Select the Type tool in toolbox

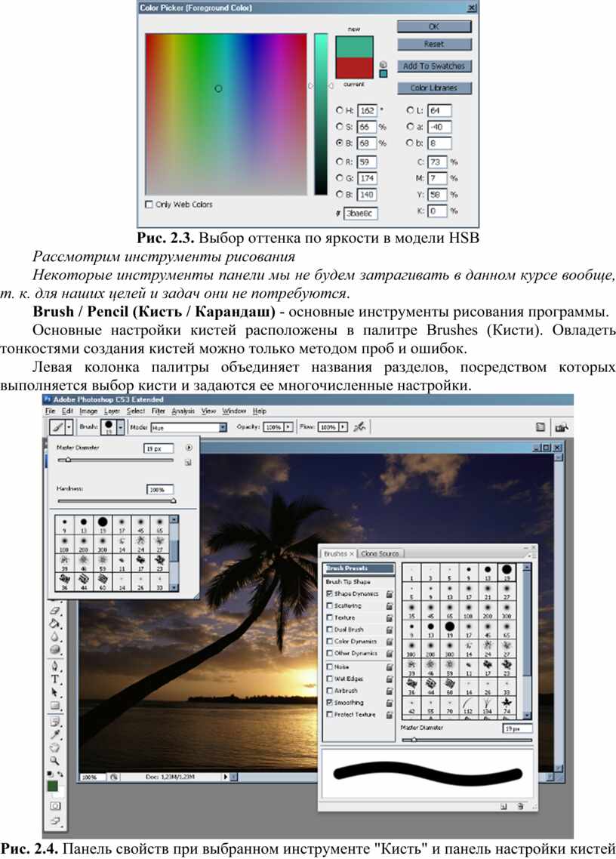pyautogui.click(x=55, y=679)
